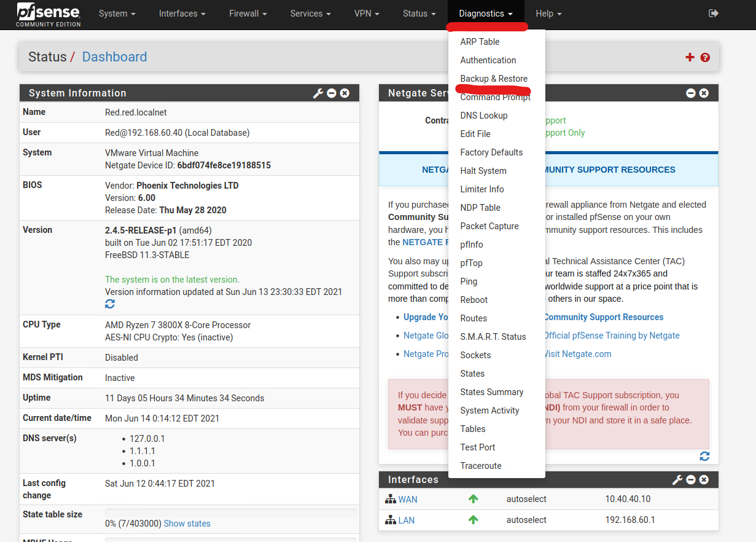Click the WAN interface network icon

(391, 500)
